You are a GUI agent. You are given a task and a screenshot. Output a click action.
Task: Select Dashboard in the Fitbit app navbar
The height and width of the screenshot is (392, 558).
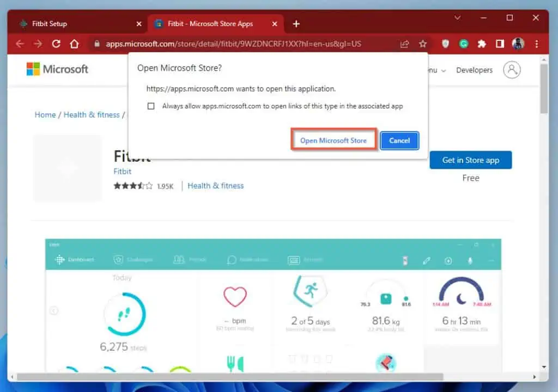(x=77, y=260)
